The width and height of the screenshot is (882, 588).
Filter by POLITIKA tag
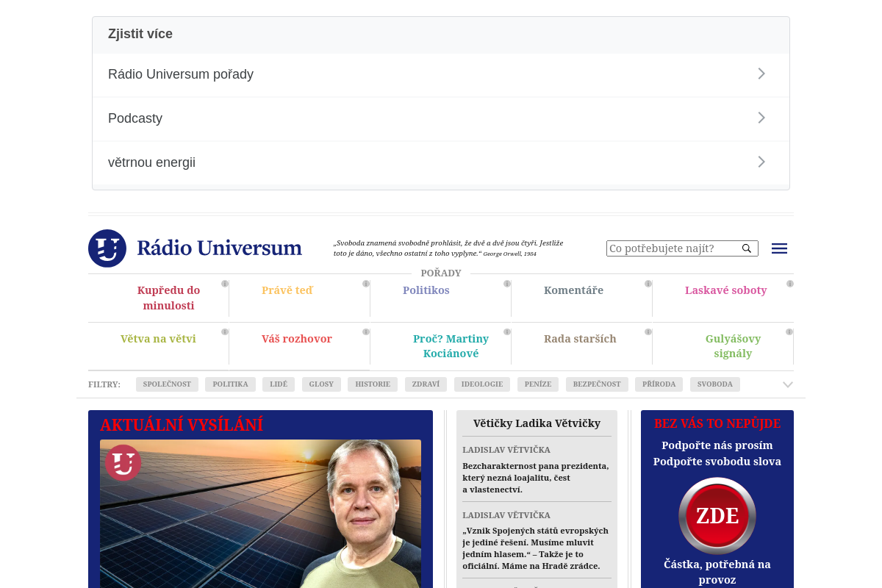[x=231, y=384]
